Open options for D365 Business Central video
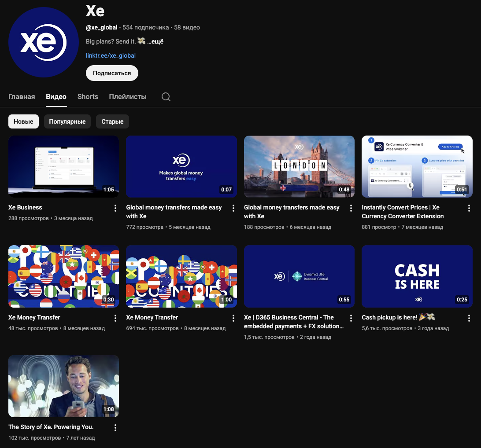 click(x=351, y=318)
